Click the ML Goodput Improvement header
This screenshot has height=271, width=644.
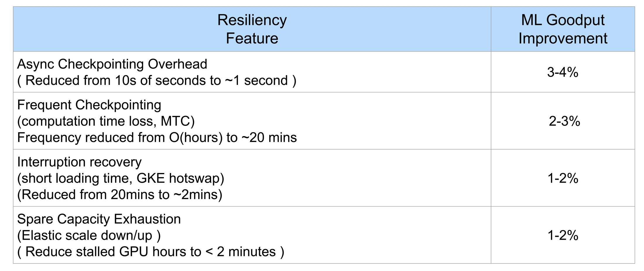coord(563,29)
